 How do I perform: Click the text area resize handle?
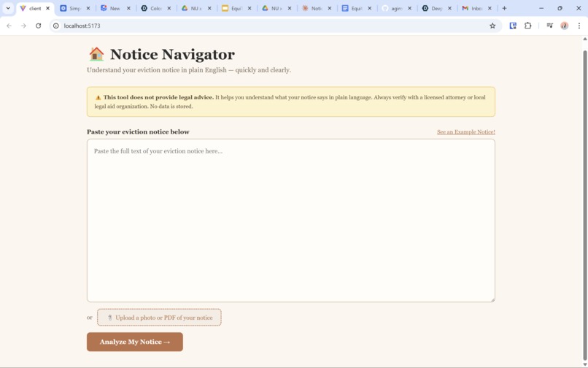492,299
